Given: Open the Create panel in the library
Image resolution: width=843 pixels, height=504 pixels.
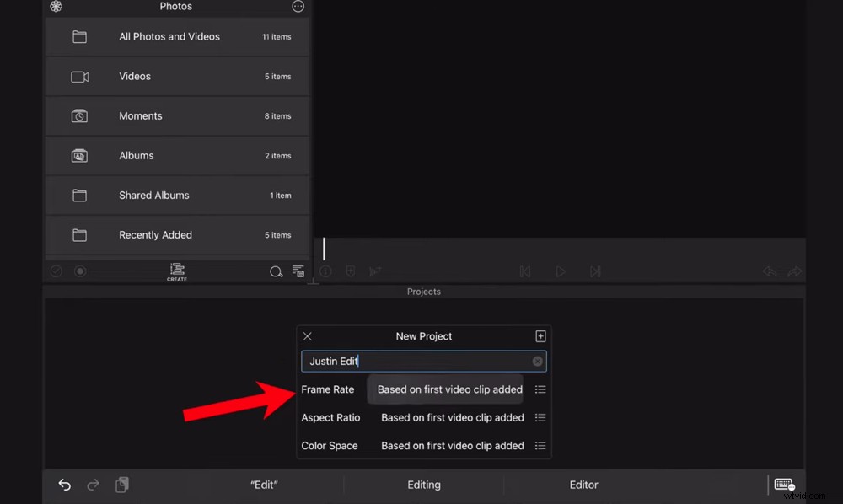Looking at the screenshot, I should coord(177,271).
